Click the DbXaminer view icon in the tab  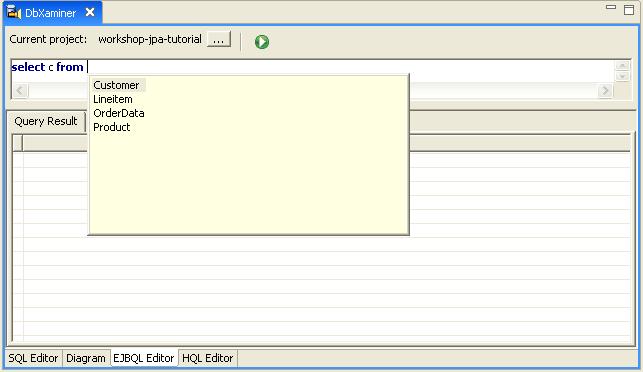coord(14,12)
